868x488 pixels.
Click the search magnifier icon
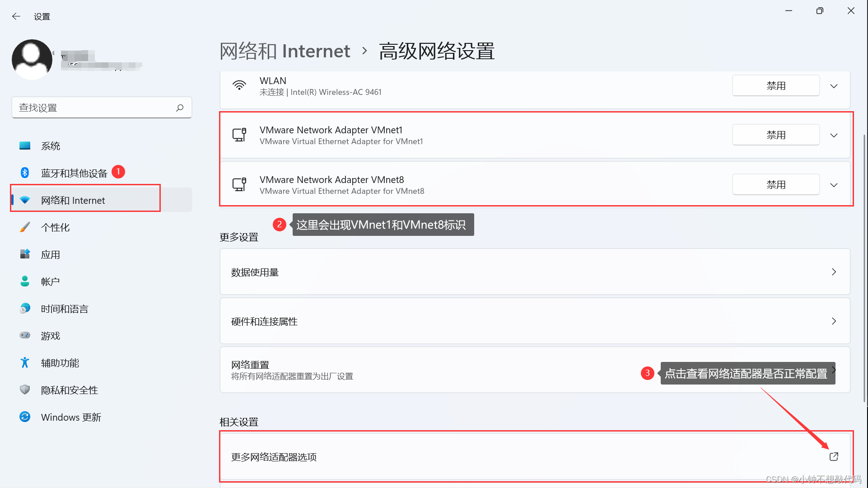point(180,108)
